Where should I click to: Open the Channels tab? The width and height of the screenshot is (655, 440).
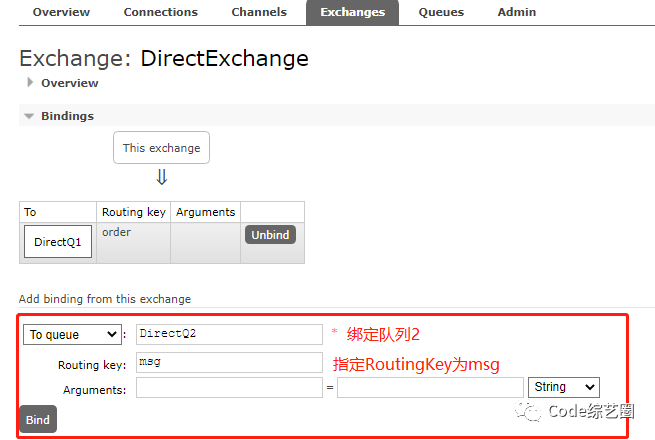coord(259,12)
